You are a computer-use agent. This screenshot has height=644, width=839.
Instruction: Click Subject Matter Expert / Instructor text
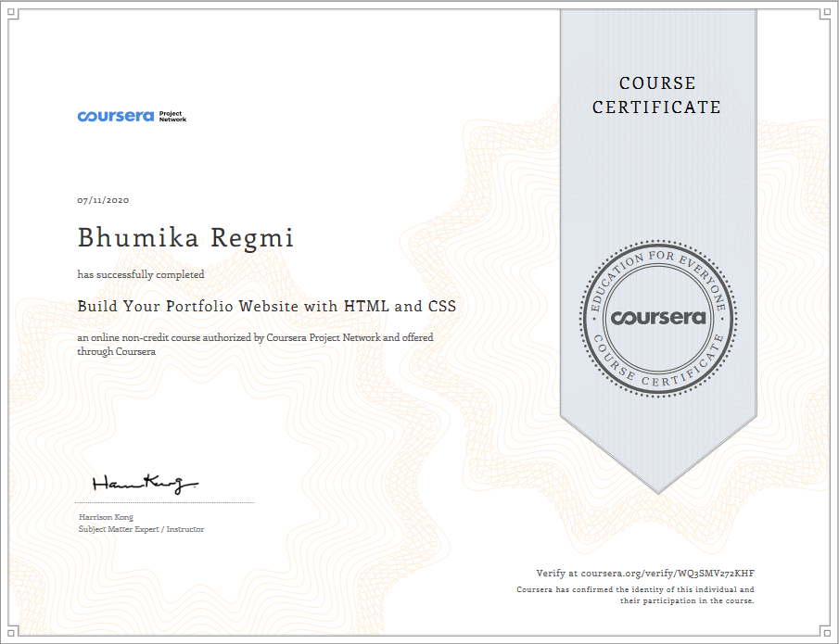click(x=141, y=529)
